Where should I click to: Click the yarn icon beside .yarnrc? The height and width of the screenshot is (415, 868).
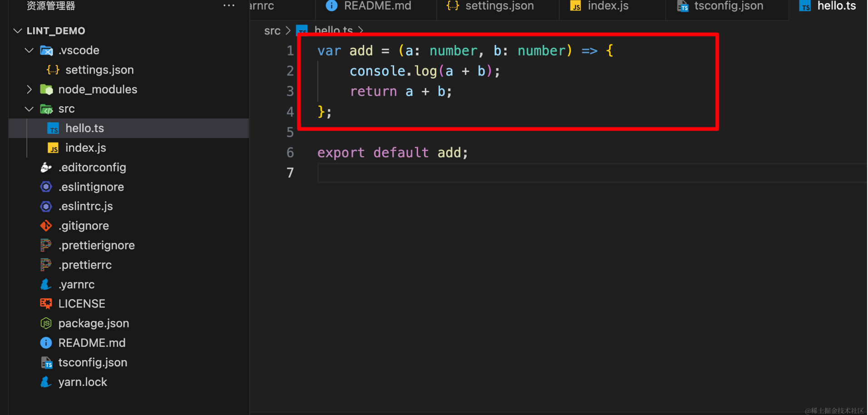tap(46, 284)
